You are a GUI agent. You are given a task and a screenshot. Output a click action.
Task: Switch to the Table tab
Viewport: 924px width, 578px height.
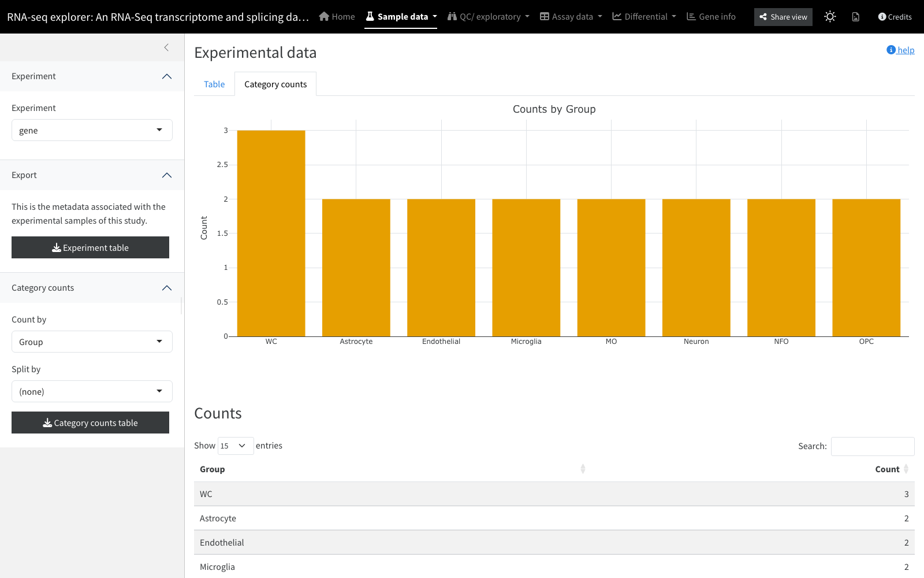click(214, 84)
